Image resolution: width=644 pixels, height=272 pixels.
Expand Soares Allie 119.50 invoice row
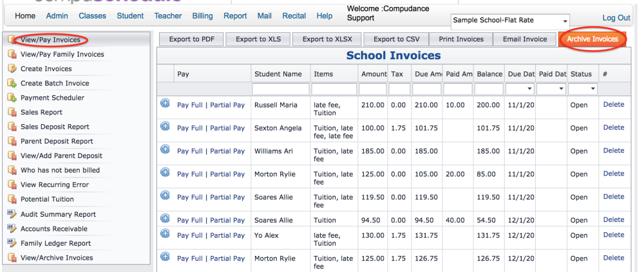click(x=165, y=195)
